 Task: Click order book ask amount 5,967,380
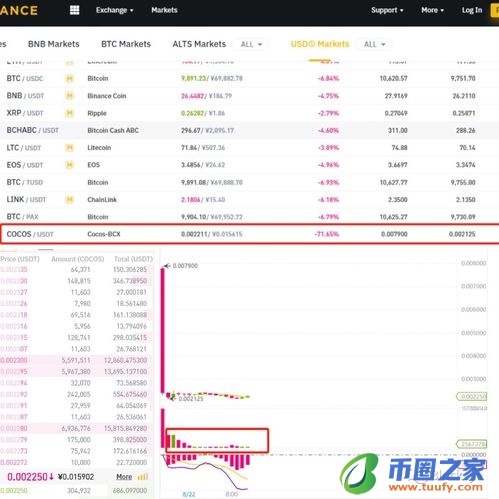coord(76,372)
